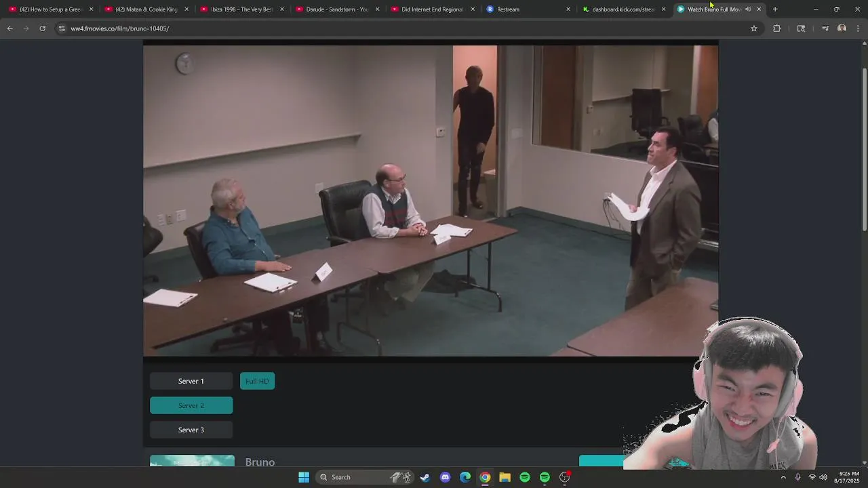Switch to the Restream tab
This screenshot has width=868, height=488.
[x=528, y=9]
